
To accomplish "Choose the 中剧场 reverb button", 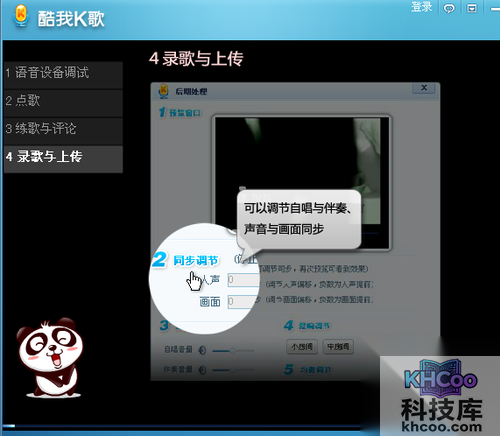I will click(338, 347).
